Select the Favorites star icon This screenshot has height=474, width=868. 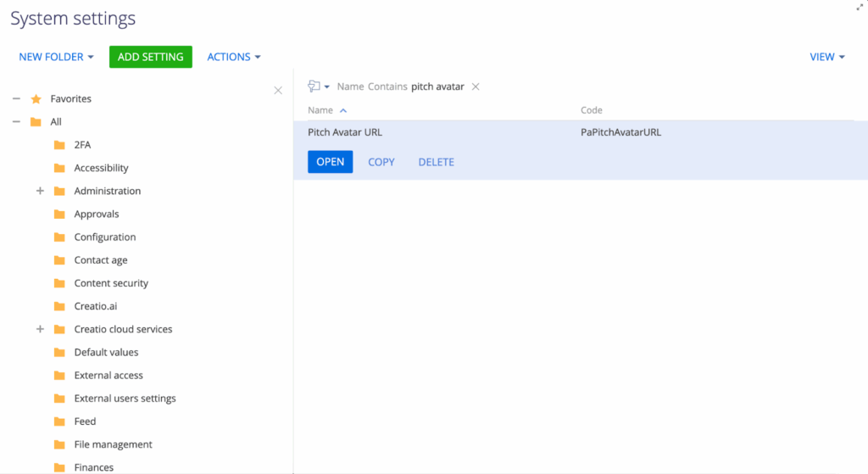pos(36,99)
